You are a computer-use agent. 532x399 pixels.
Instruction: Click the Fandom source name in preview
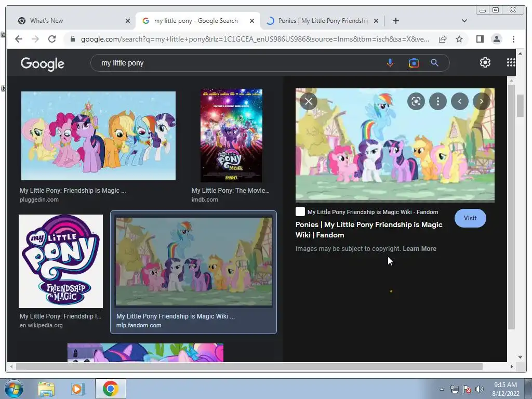click(373, 212)
